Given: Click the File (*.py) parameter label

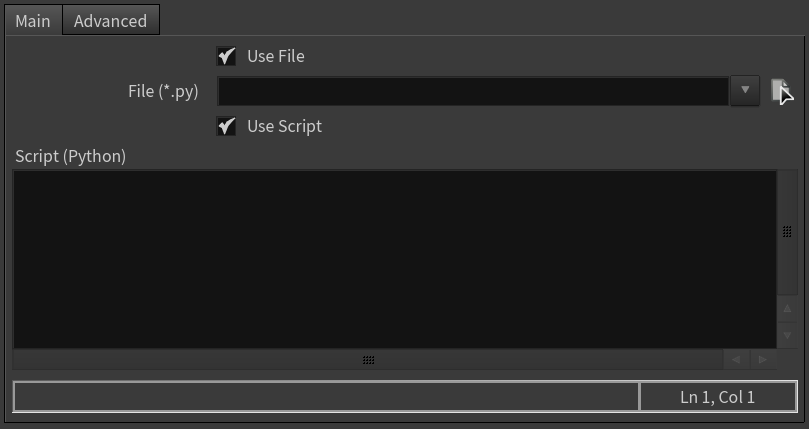Looking at the screenshot, I should [x=163, y=91].
